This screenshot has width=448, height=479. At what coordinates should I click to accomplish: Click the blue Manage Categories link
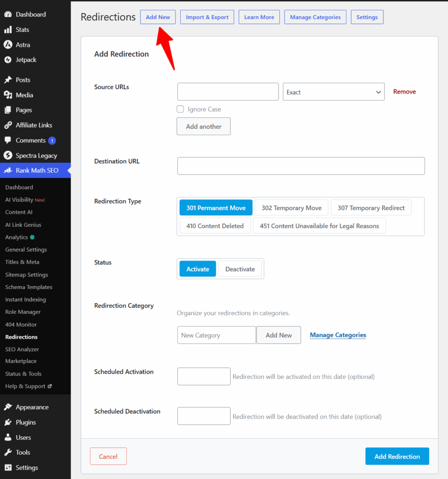coord(338,335)
